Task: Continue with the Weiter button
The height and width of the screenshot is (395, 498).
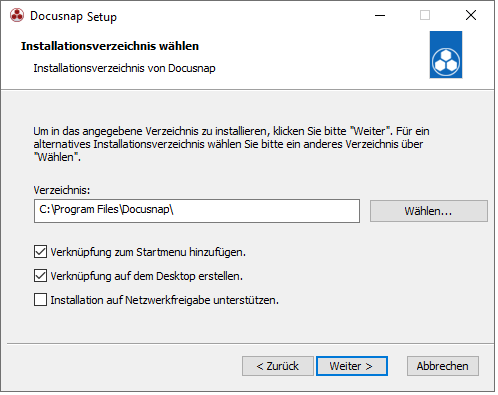Action: [352, 366]
